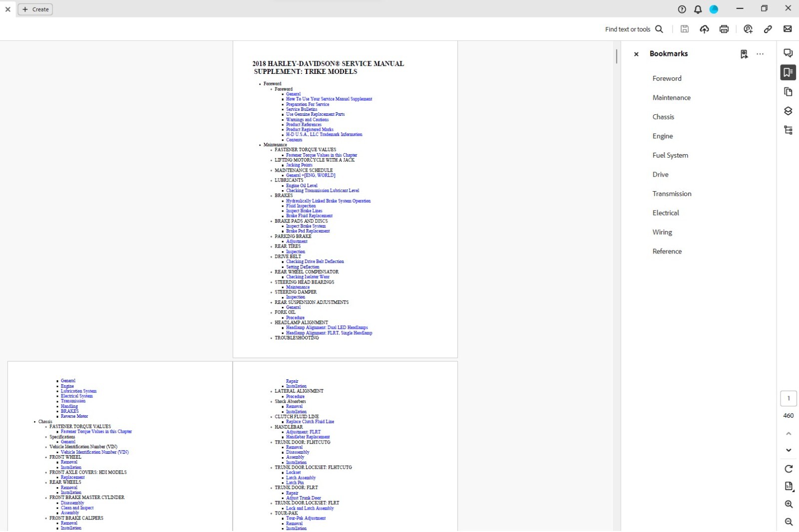This screenshot has height=532, width=799.
Task: Open the 'Product Registered Marks' link
Action: pos(310,129)
